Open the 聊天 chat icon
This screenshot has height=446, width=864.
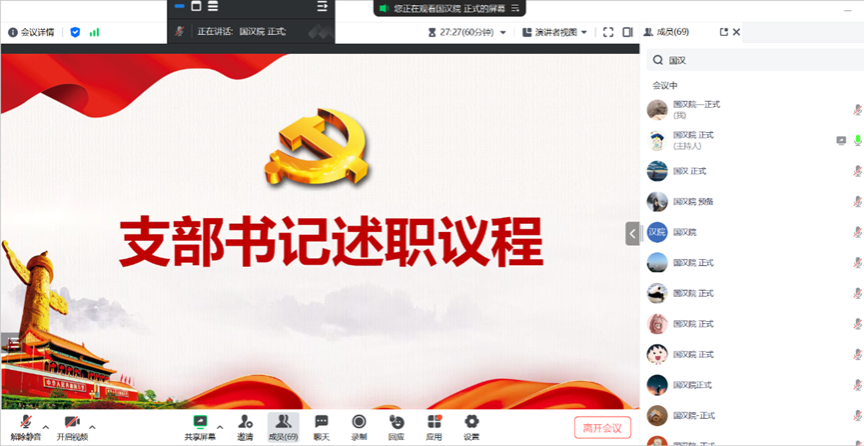click(x=321, y=422)
